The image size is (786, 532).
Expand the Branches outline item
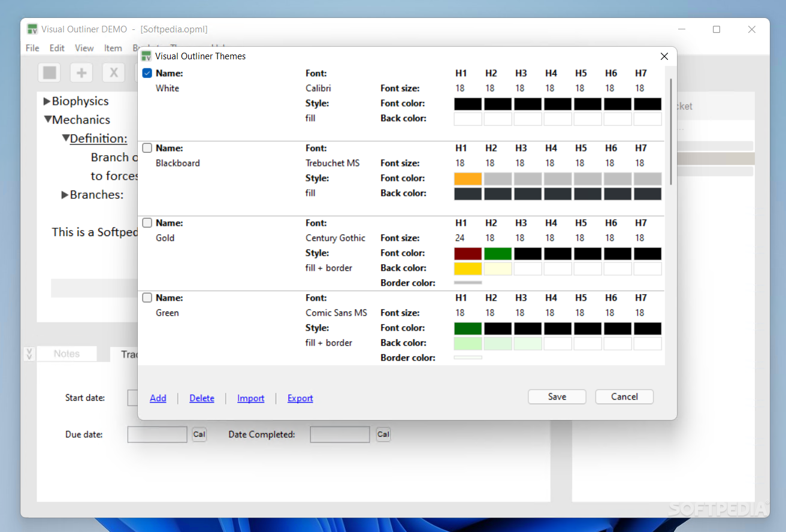tap(65, 195)
